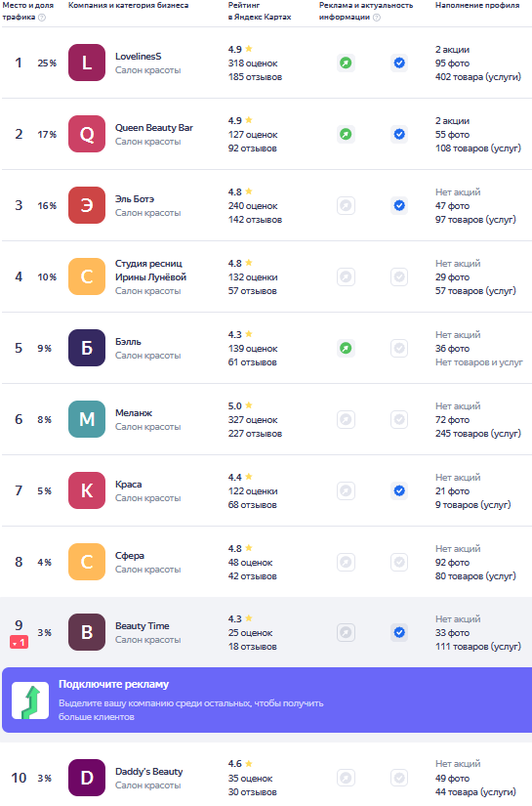Screen dimensions: 532x806
Task: Click the green arrow icon in the ad banner
Action: coord(30,700)
